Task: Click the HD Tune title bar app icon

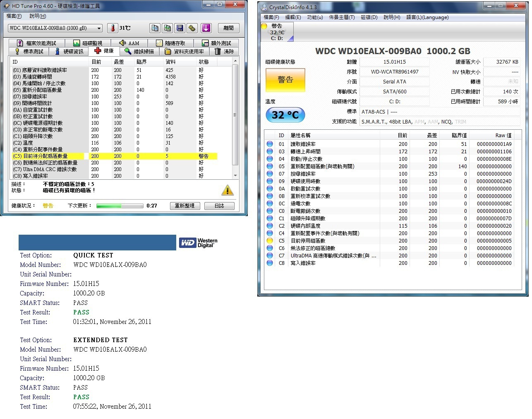Action: [x=7, y=6]
